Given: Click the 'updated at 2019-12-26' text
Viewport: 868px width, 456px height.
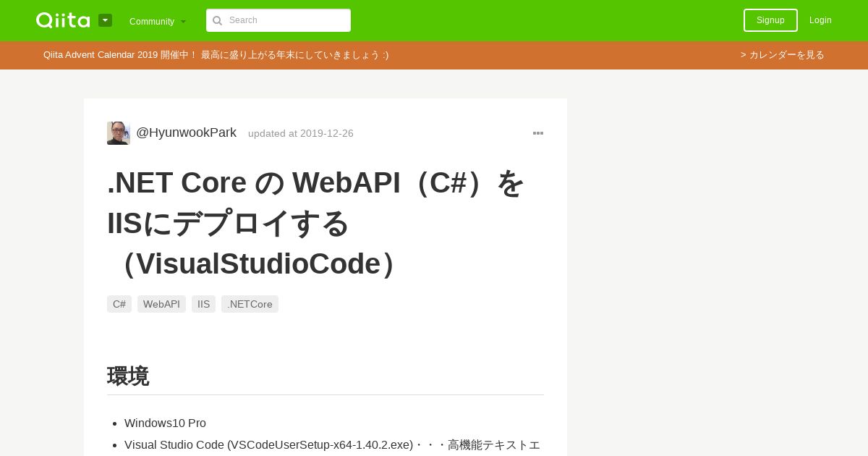Looking at the screenshot, I should [301, 133].
